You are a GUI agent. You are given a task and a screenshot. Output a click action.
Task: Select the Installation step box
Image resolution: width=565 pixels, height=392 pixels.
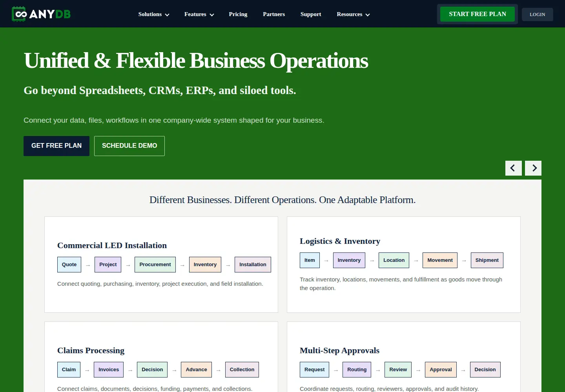pos(253,265)
